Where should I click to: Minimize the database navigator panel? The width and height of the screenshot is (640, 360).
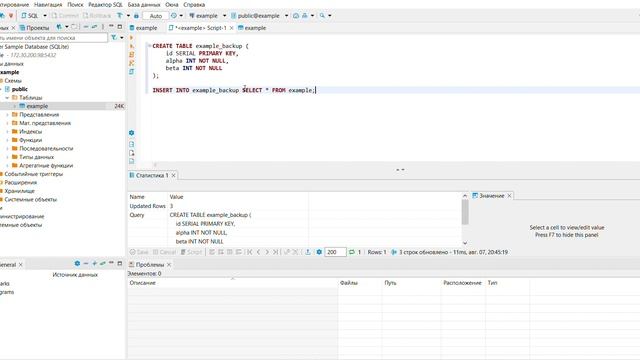[111, 27]
